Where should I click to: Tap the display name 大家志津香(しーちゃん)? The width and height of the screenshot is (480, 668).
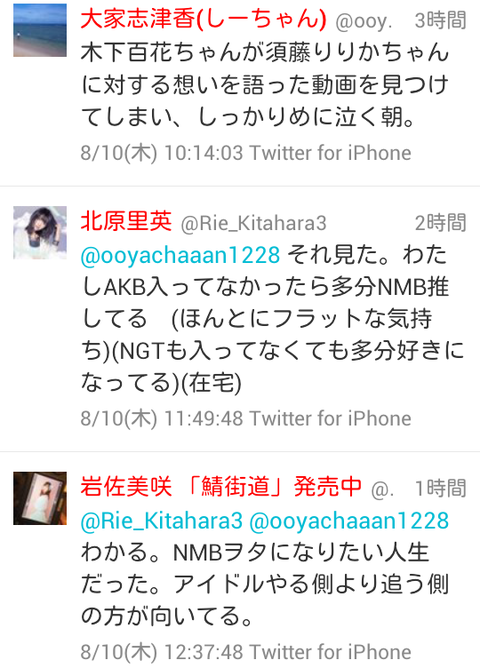[x=203, y=20]
